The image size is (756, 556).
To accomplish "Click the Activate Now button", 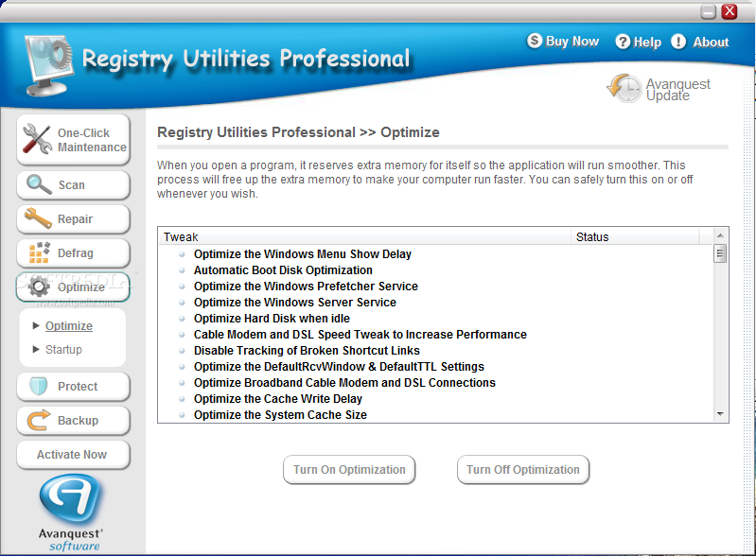I will pyautogui.click(x=73, y=454).
